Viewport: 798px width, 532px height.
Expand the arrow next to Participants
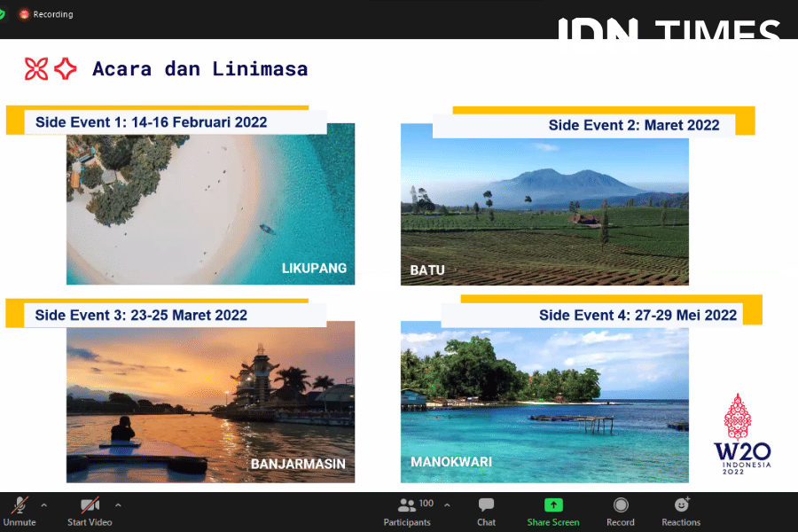447,505
